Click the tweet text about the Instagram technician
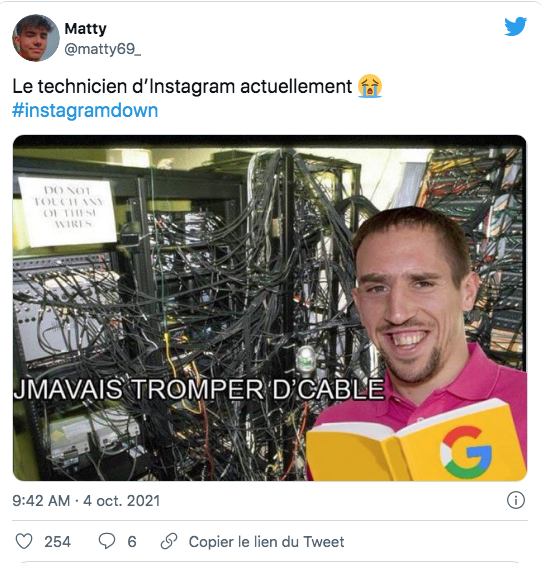The image size is (541, 563). point(182,87)
